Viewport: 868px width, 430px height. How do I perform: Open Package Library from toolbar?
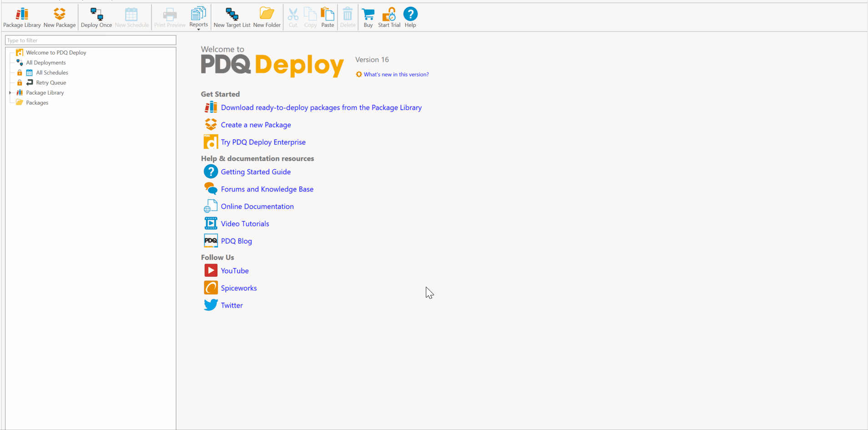click(x=22, y=18)
